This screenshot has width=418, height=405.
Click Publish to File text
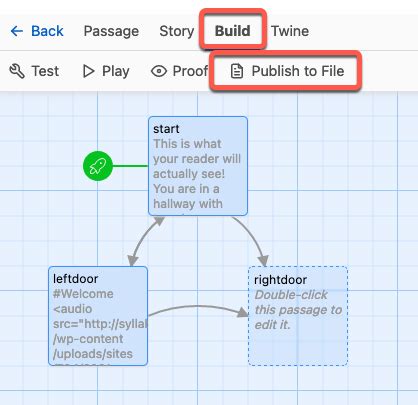[298, 71]
